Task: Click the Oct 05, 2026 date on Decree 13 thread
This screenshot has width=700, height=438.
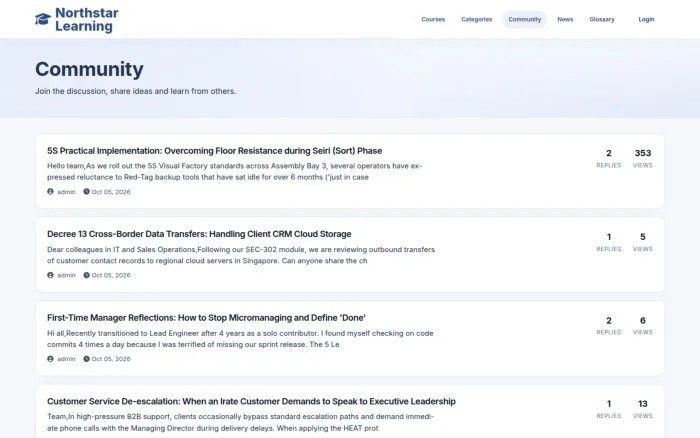Action: 111,275
